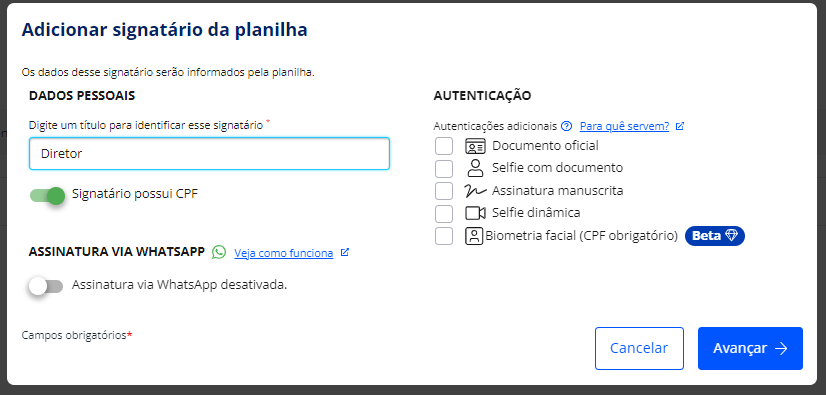Click the green WhatsApp logo icon

(x=219, y=252)
